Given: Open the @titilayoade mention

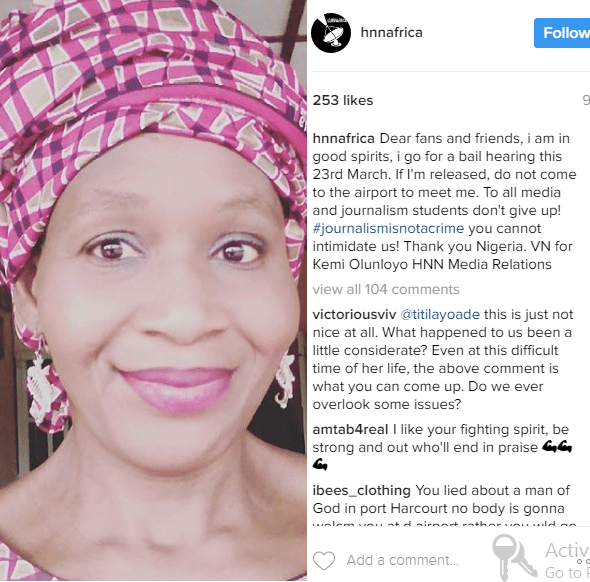Looking at the screenshot, I should point(440,315).
